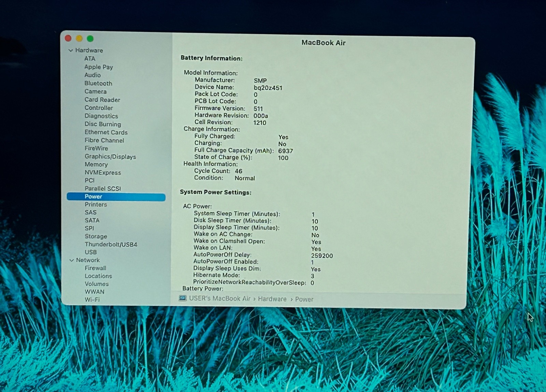Click the System Power Settings heading
This screenshot has width=546, height=392.
(x=216, y=192)
